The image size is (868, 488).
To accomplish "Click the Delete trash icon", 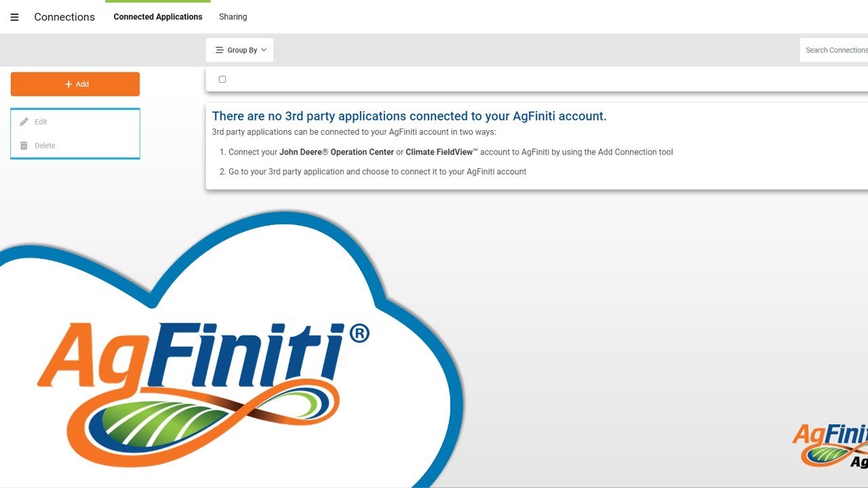I will (x=24, y=146).
